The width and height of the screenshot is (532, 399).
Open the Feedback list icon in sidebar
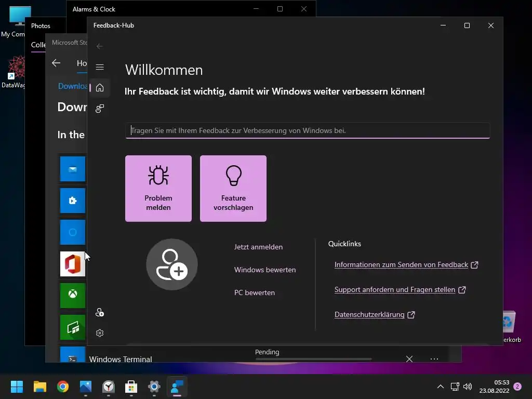click(99, 109)
